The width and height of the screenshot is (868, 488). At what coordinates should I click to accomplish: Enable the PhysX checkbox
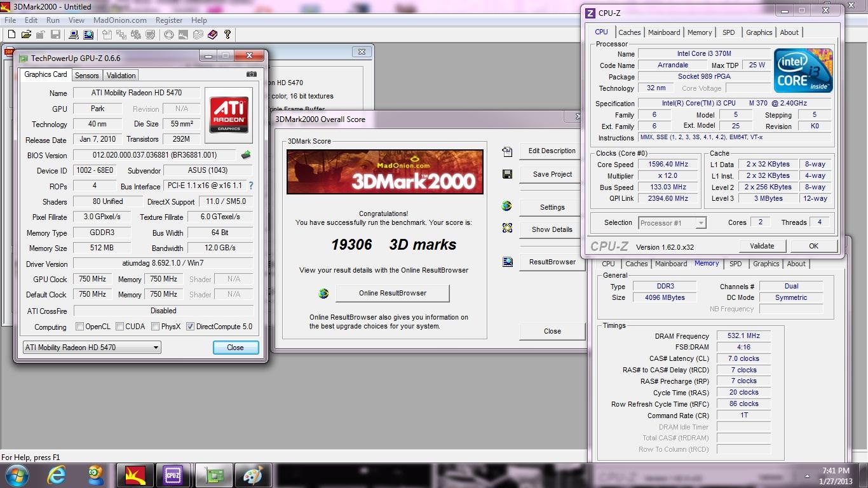tap(156, 327)
